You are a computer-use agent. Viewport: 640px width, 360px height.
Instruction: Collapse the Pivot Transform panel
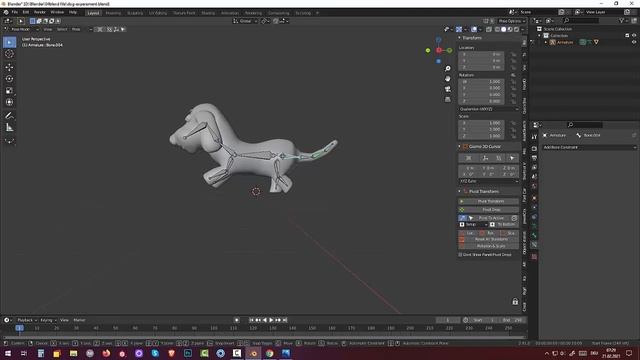[x=460, y=191]
